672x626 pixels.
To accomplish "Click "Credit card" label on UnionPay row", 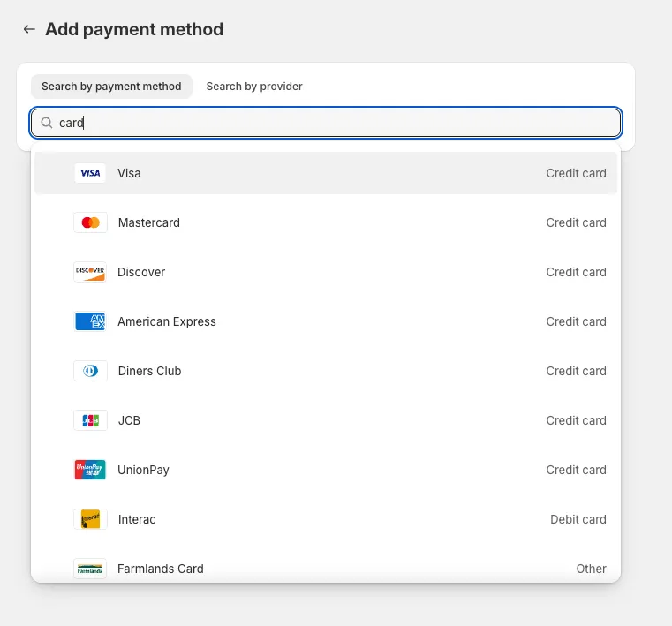I will click(576, 470).
